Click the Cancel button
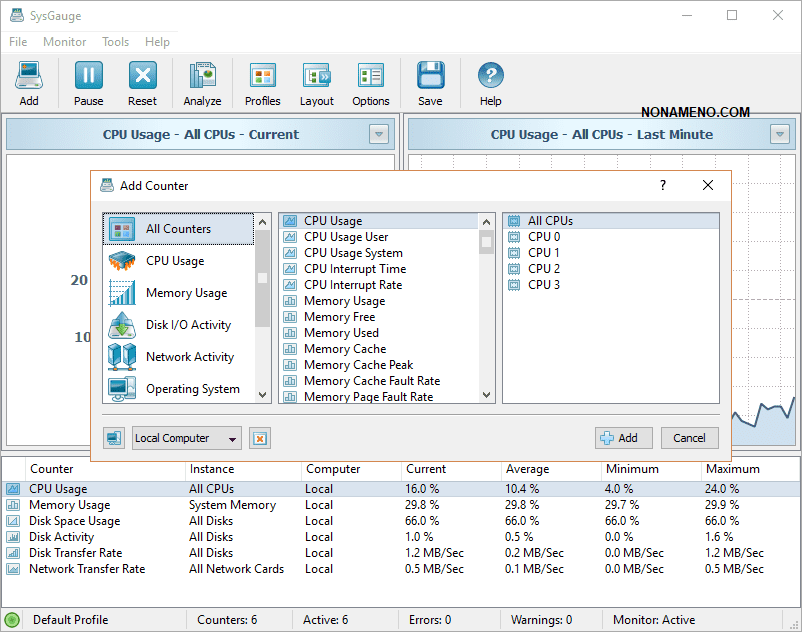802x632 pixels. point(689,438)
